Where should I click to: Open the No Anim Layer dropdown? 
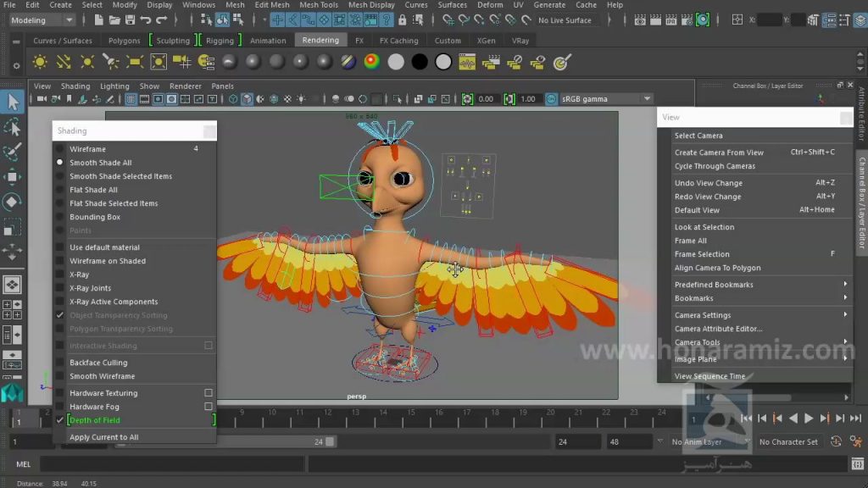click(x=709, y=441)
